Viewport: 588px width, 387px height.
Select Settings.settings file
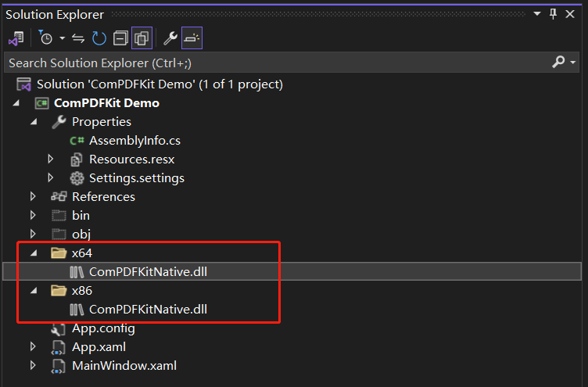pyautogui.click(x=137, y=178)
